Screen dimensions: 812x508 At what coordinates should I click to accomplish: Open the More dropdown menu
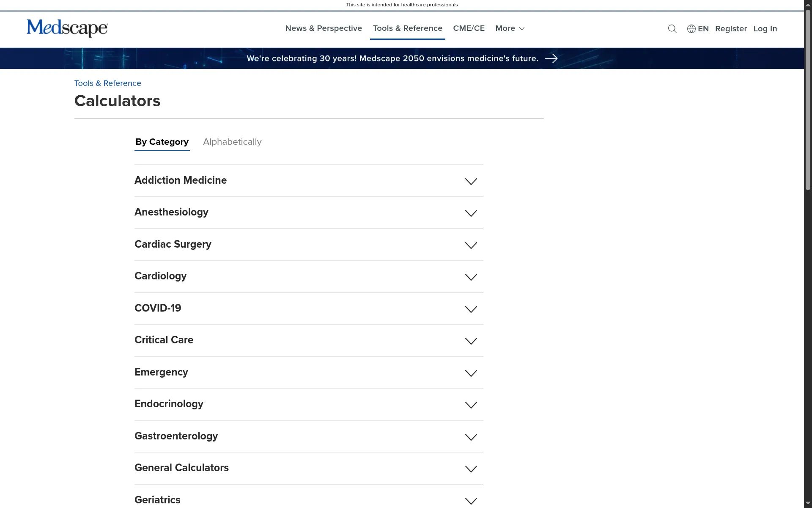pyautogui.click(x=509, y=28)
